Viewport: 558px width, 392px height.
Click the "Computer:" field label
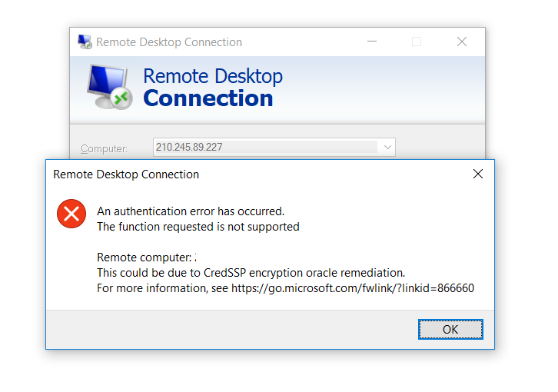point(104,148)
